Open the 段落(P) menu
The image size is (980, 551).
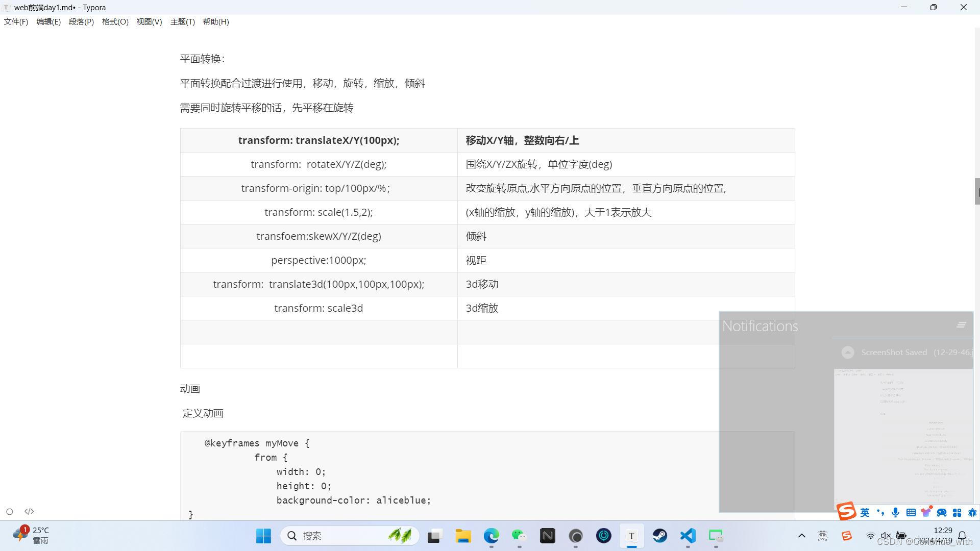coord(81,22)
